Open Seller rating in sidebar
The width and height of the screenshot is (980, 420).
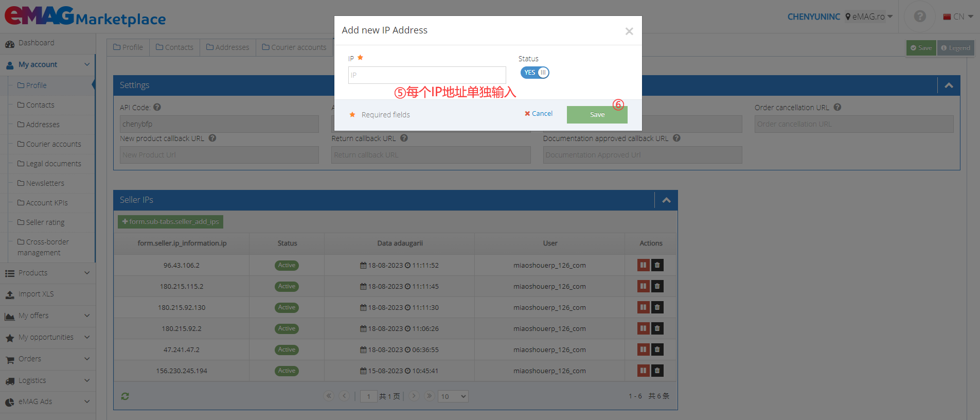[45, 222]
